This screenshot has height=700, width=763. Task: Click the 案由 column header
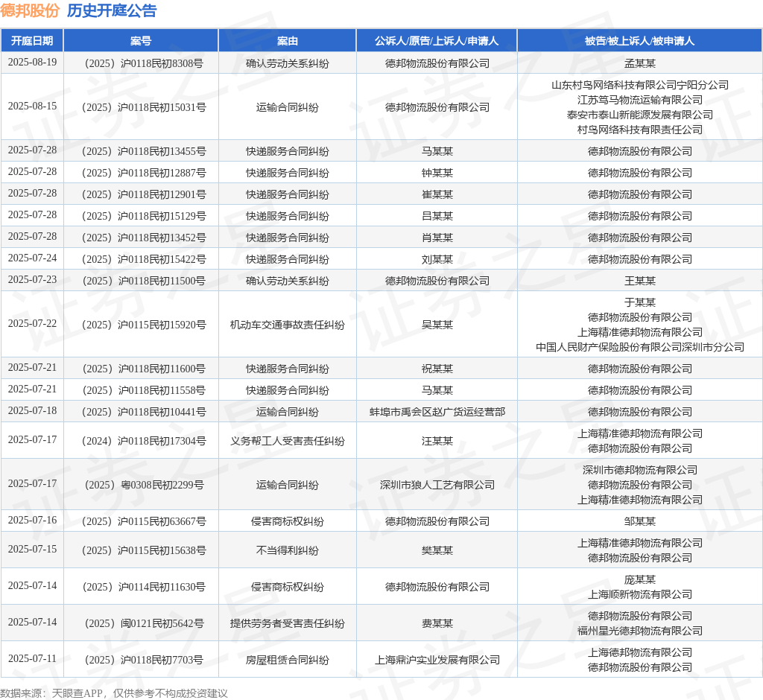coord(287,41)
